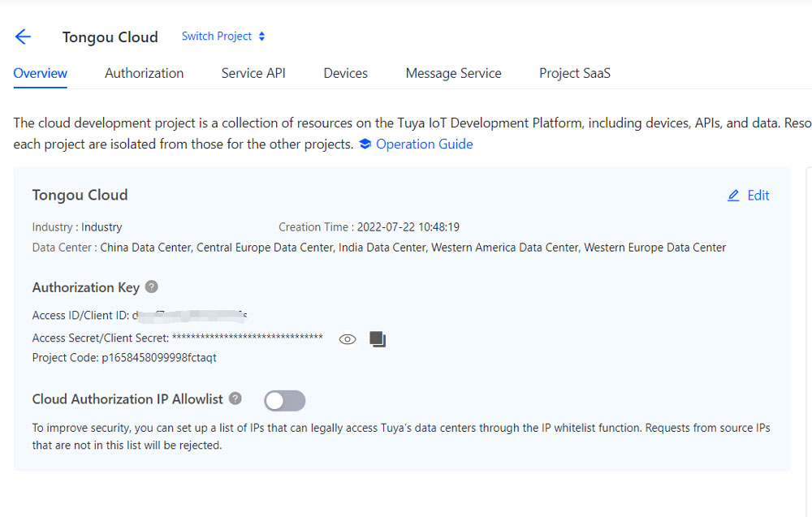Screen dimensions: 812x517
Task: Open the Project SaaS tab
Action: (x=574, y=73)
